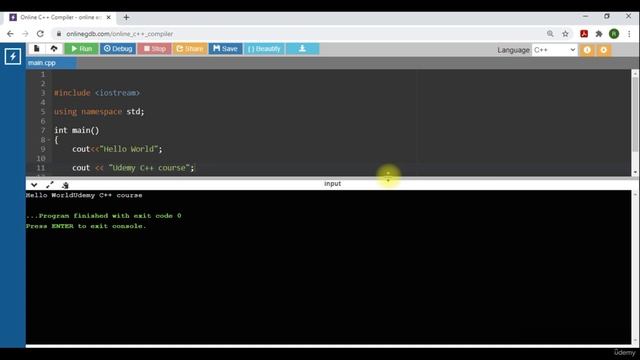Open the Language dropdown

pos(554,50)
